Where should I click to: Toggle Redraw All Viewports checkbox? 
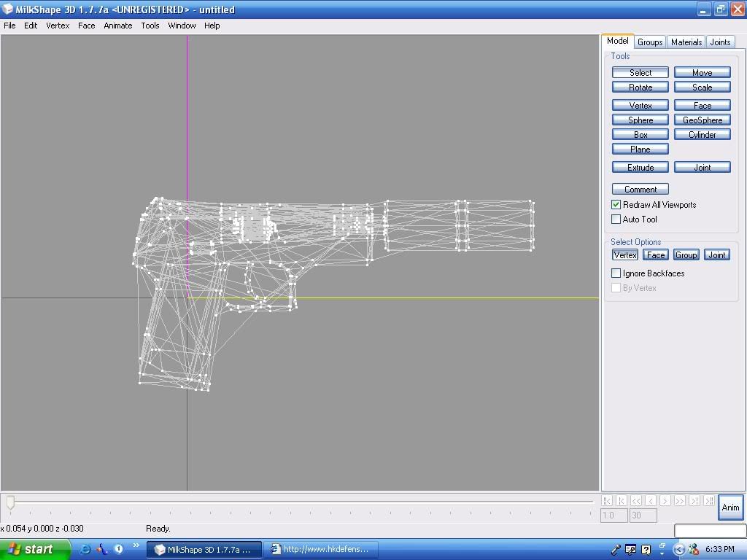pyautogui.click(x=616, y=205)
